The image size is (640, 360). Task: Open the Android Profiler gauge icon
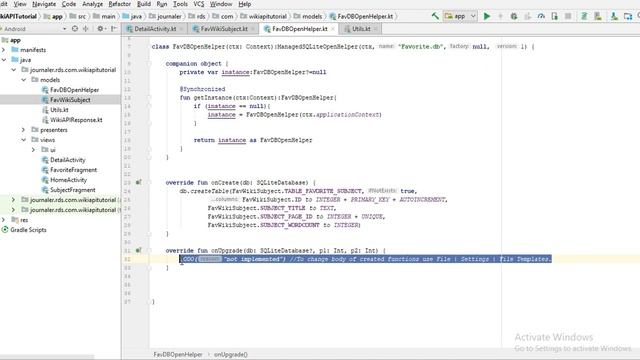541,16
